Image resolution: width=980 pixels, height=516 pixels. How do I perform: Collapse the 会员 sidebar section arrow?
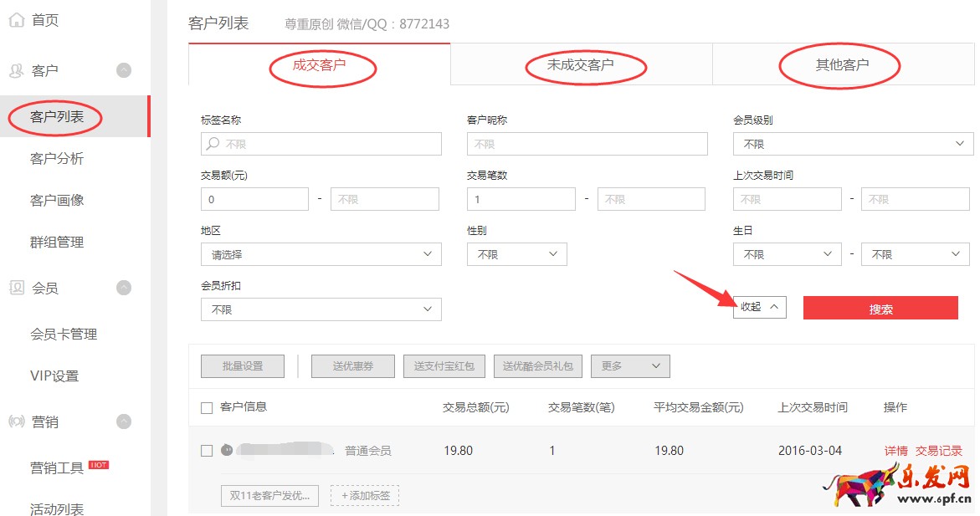point(124,288)
